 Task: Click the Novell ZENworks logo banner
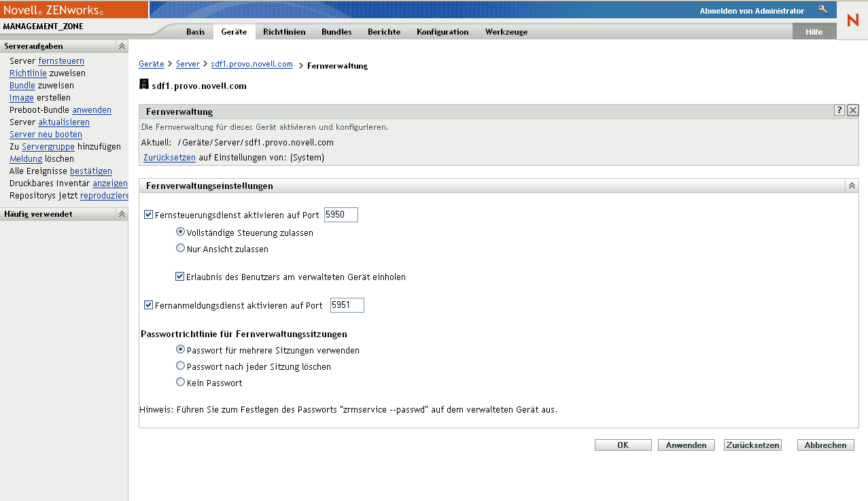pos(74,10)
